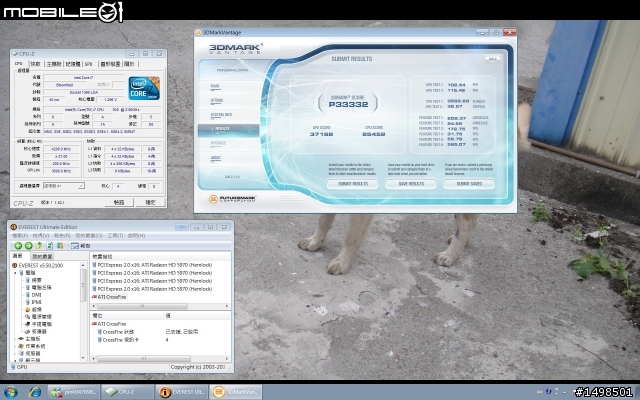This screenshot has width=640, height=400.
Task: Switch to CPU-Z taskbar button
Action: pos(127,392)
